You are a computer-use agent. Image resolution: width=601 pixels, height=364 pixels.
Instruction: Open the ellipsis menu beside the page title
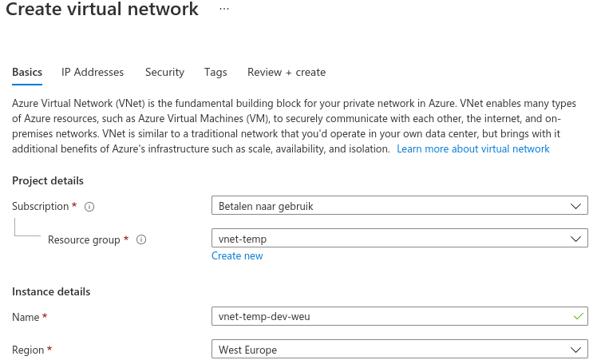point(224,10)
